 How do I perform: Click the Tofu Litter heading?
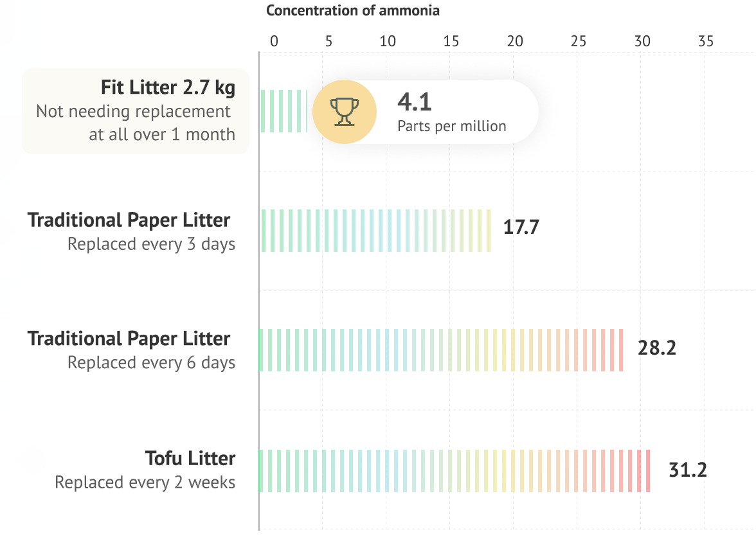(190, 459)
